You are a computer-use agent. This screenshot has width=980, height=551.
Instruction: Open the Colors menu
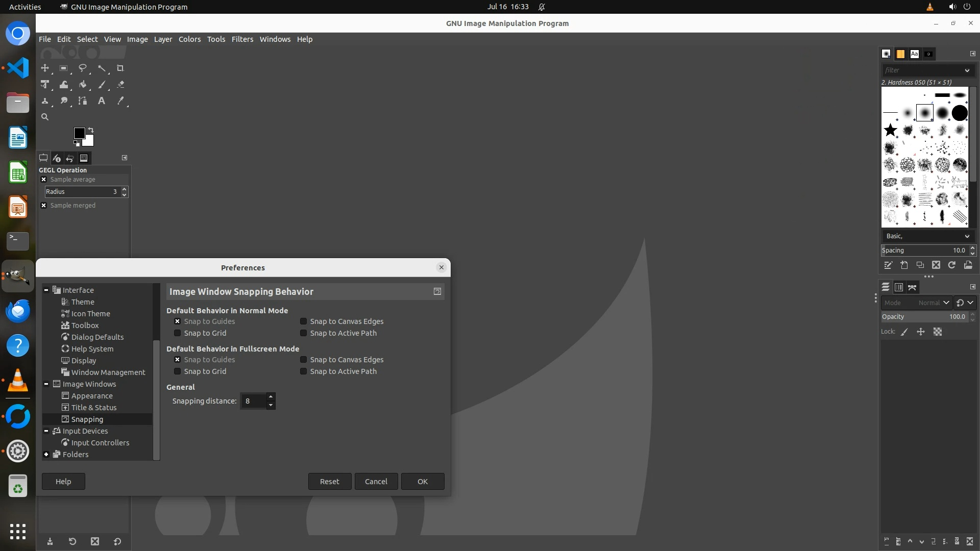point(189,39)
